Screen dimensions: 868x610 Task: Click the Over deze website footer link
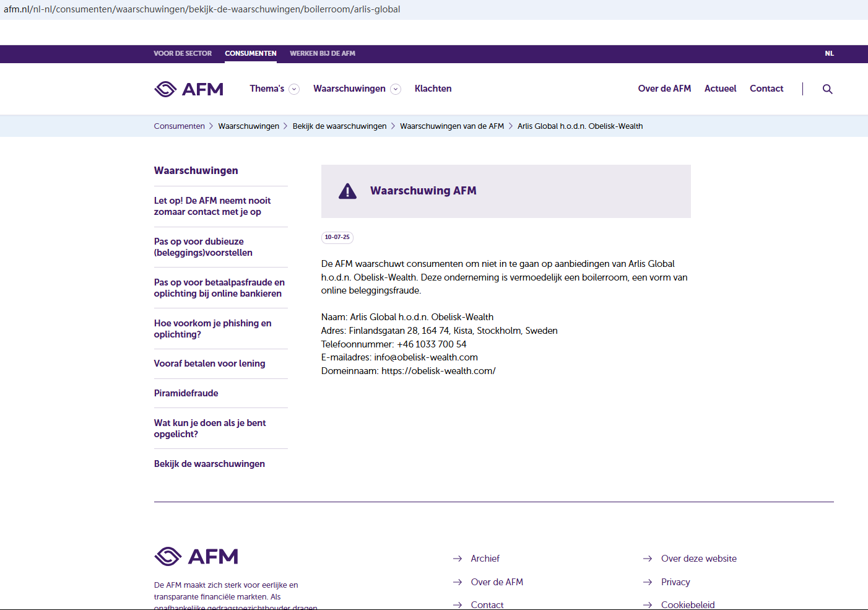(699, 559)
